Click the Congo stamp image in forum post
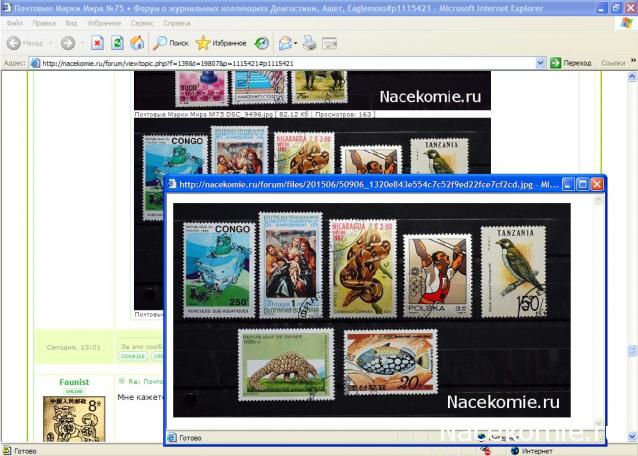 [175, 178]
